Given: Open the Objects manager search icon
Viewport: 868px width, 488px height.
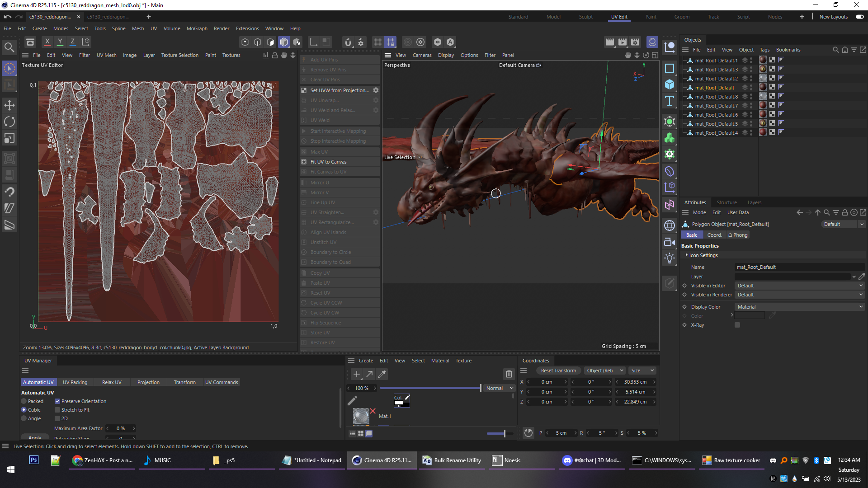Looking at the screenshot, I should pos(836,50).
